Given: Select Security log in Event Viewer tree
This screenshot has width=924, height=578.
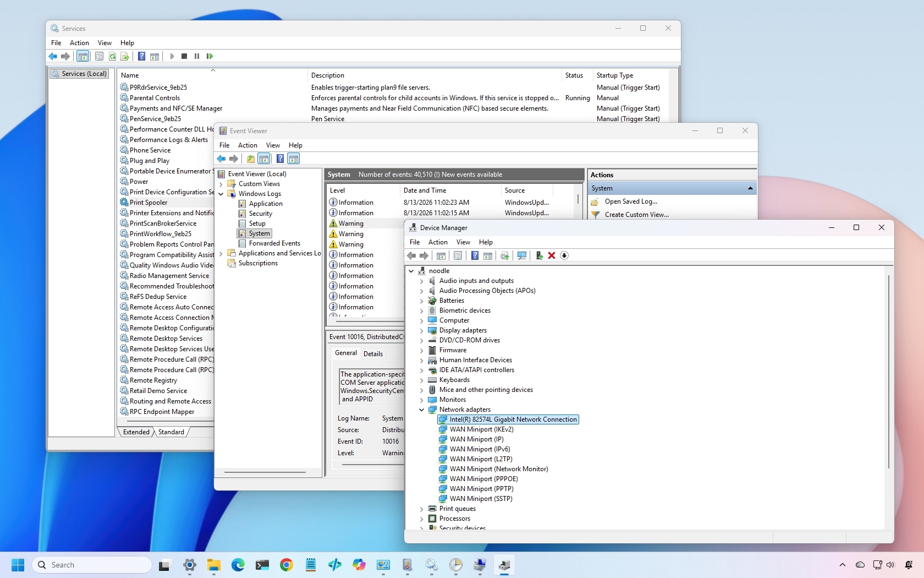Looking at the screenshot, I should [x=260, y=214].
